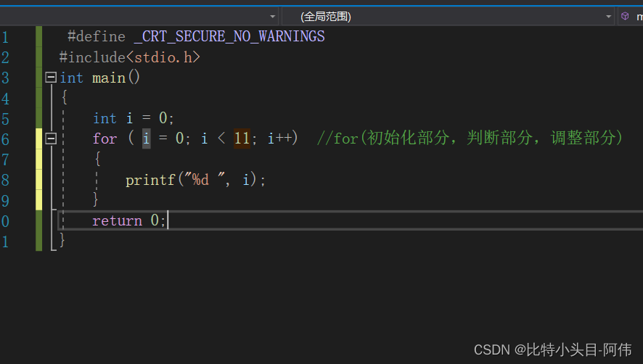Screen dimensions: 643x364
Task: Click the "%d " format string
Action: pyautogui.click(x=204, y=179)
